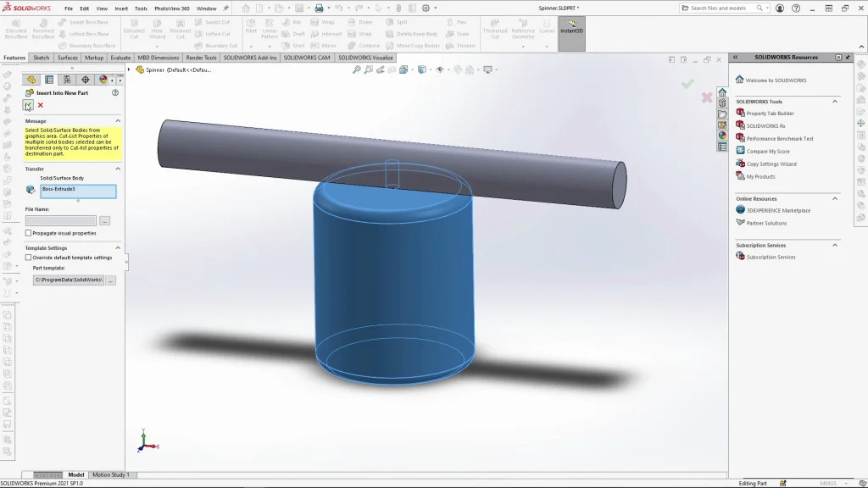
Task: Switch to the FeatureManager design tree icon
Action: coord(31,80)
